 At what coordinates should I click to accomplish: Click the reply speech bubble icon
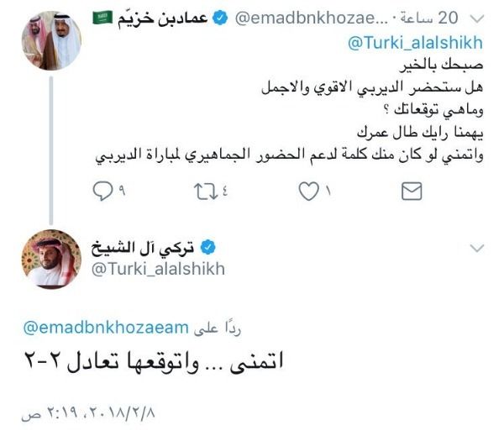coord(102,191)
